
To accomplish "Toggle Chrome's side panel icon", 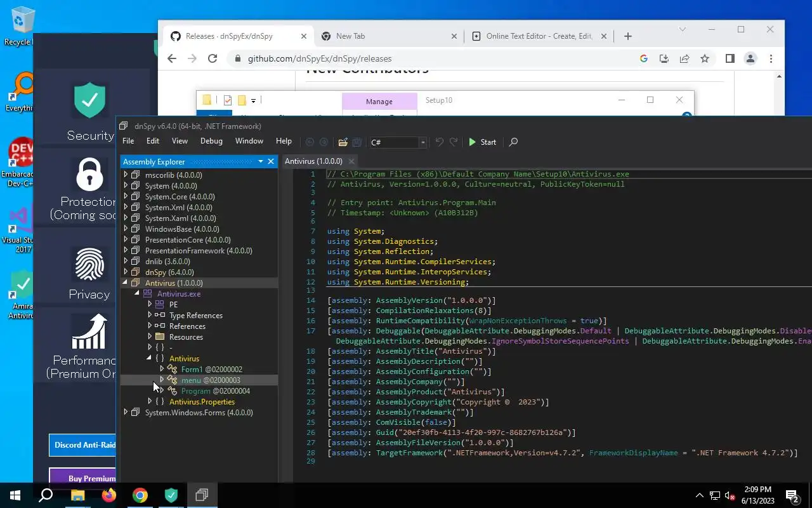I will (x=730, y=58).
